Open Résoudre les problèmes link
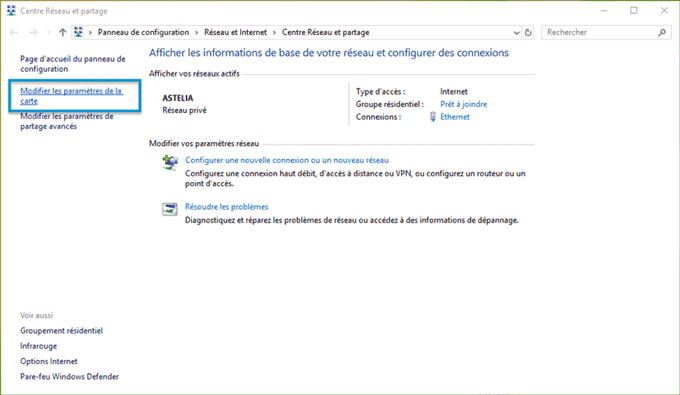Viewport: 680px width, 395px height. click(x=227, y=207)
